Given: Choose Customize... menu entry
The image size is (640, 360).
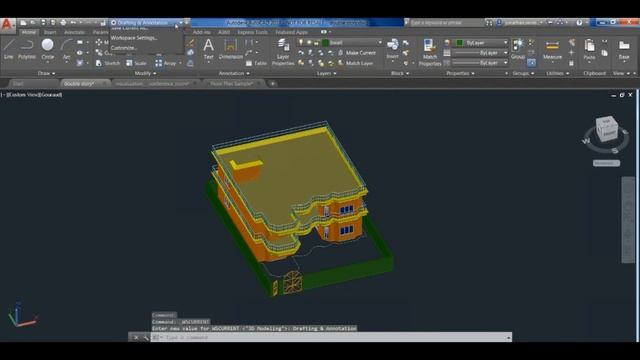Looking at the screenshot, I should [124, 48].
